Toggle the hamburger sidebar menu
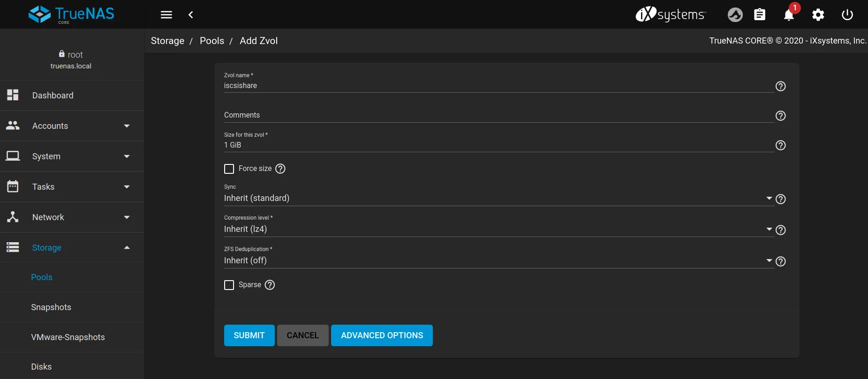Screen dimensions: 868x379 click(166, 15)
